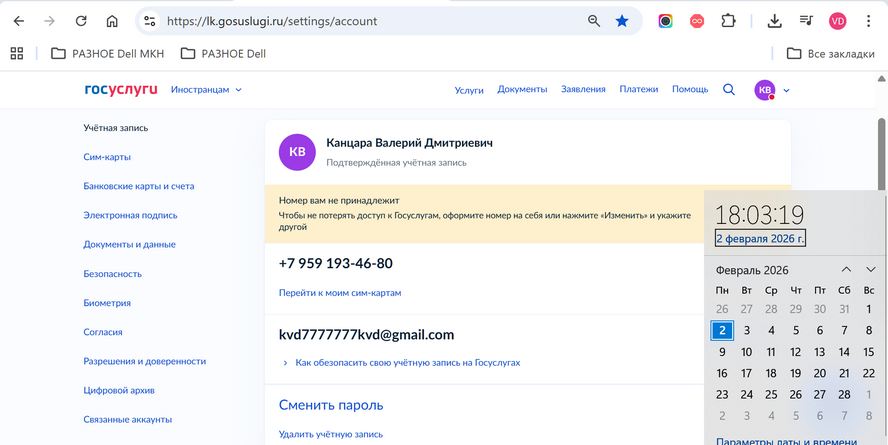This screenshot has height=445, width=888.
Task: Open the browser home page icon
Action: pyautogui.click(x=112, y=22)
